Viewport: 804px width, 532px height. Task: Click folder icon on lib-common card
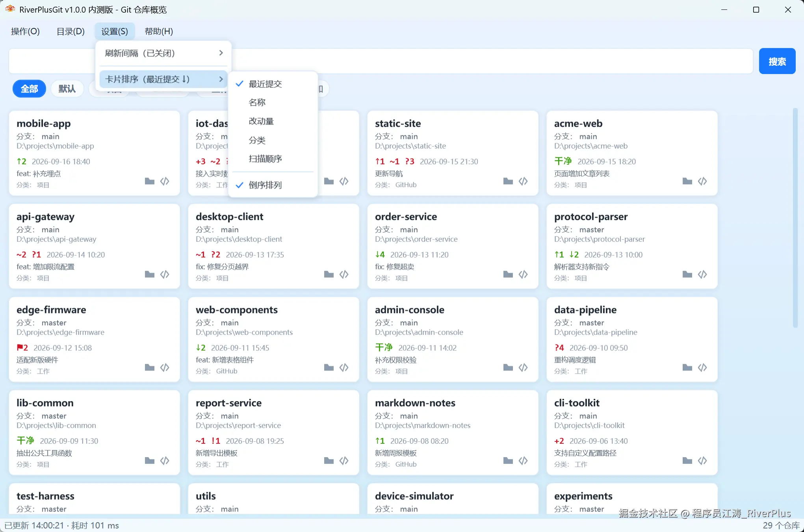coord(149,461)
